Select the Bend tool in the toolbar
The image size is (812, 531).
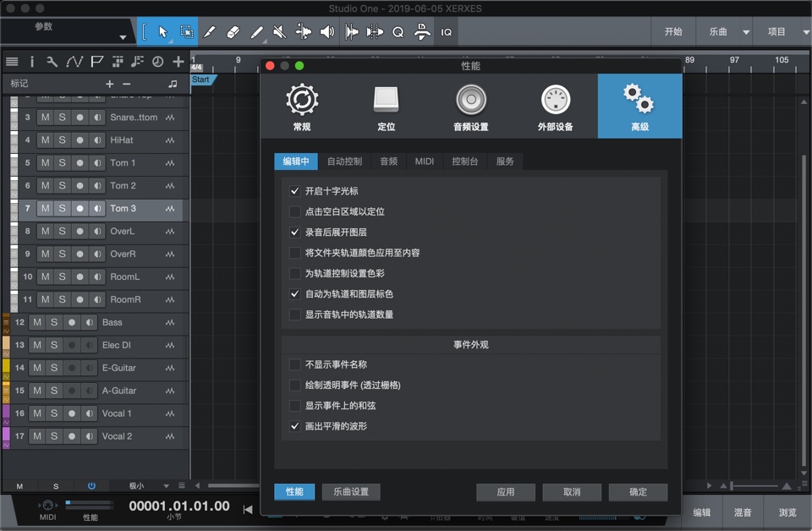click(302, 31)
